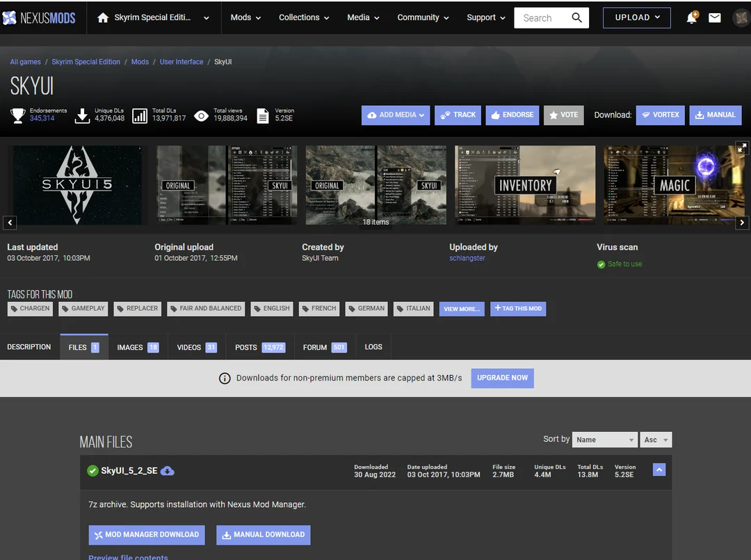
Task: Expand the image gallery fullscreen icon
Action: 742,147
